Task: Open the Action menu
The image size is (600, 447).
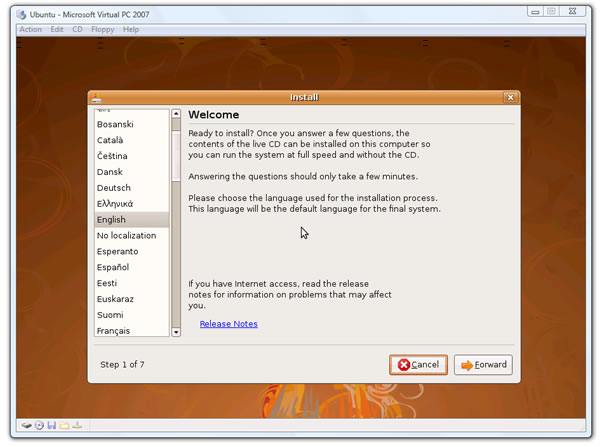Action: 31,29
